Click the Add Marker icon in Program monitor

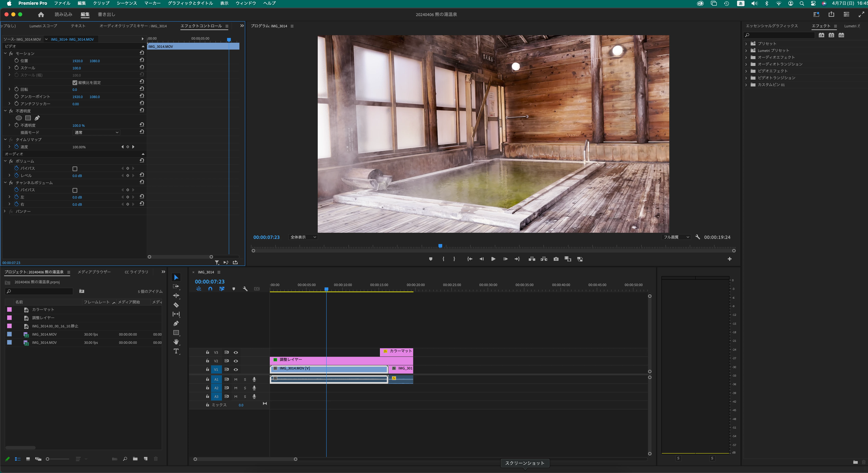pyautogui.click(x=431, y=259)
